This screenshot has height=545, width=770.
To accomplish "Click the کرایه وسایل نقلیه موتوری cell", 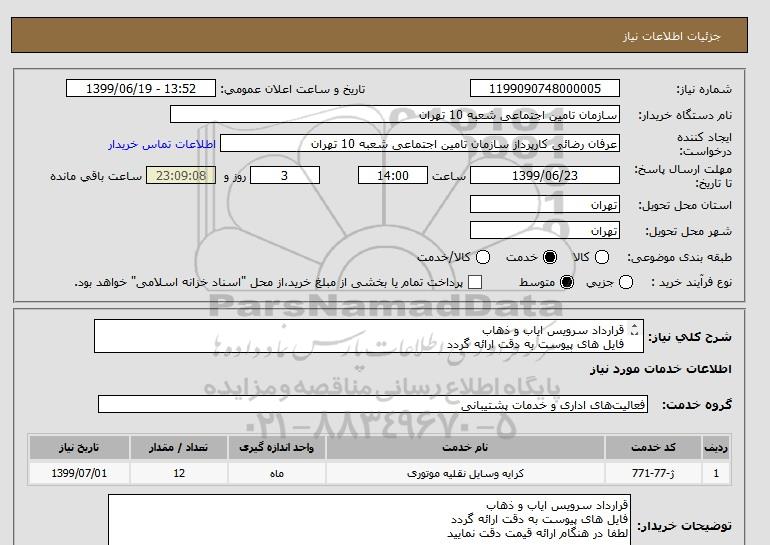I will 465,473.
